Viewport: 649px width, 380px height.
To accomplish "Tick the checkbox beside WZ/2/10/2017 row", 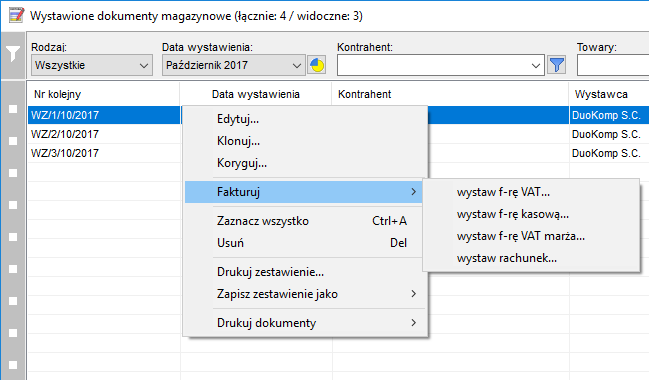I will coord(13,141).
